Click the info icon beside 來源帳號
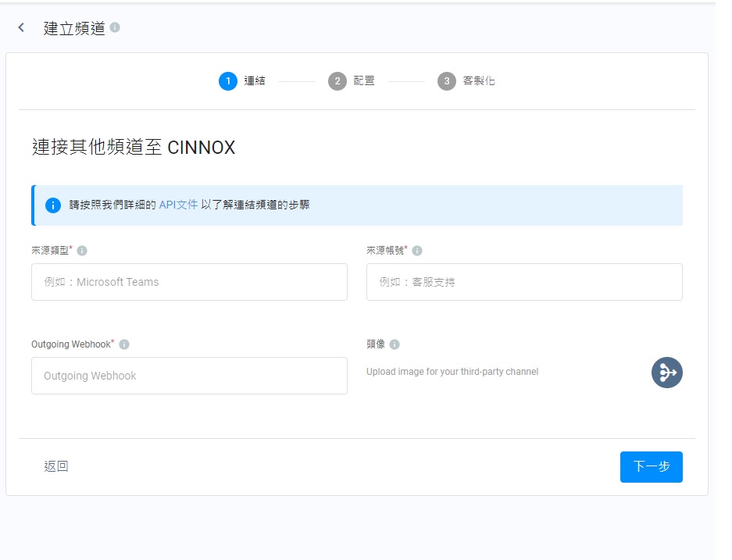This screenshot has width=732, height=560. click(417, 251)
